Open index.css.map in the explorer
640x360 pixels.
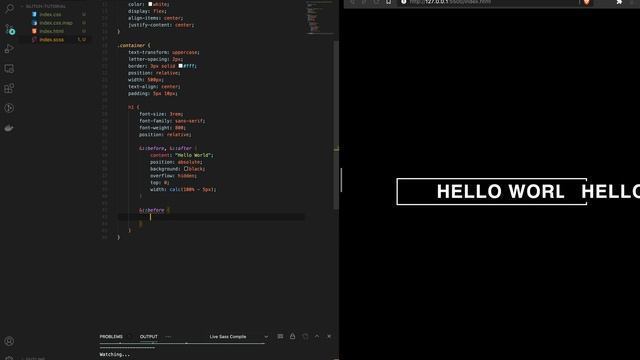point(56,23)
